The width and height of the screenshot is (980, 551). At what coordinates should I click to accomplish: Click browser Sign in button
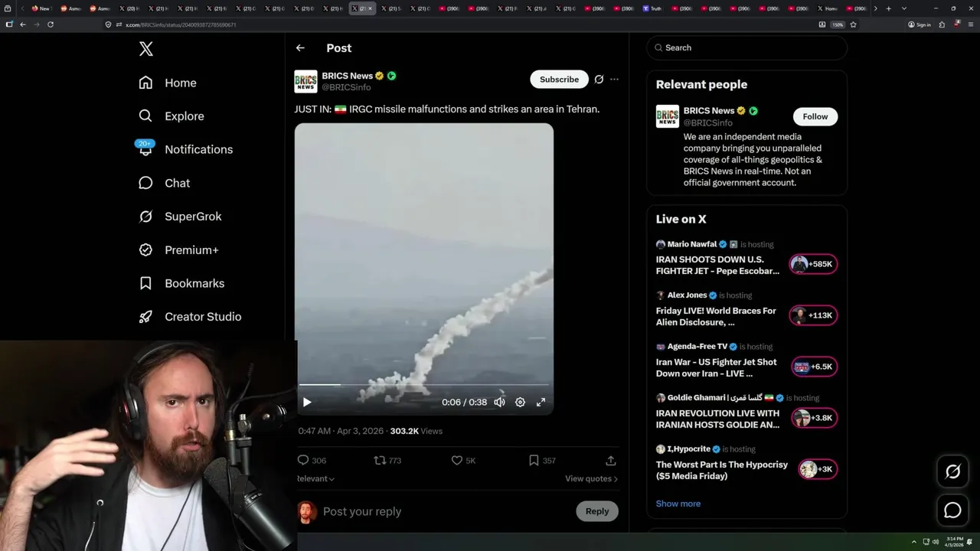point(919,24)
